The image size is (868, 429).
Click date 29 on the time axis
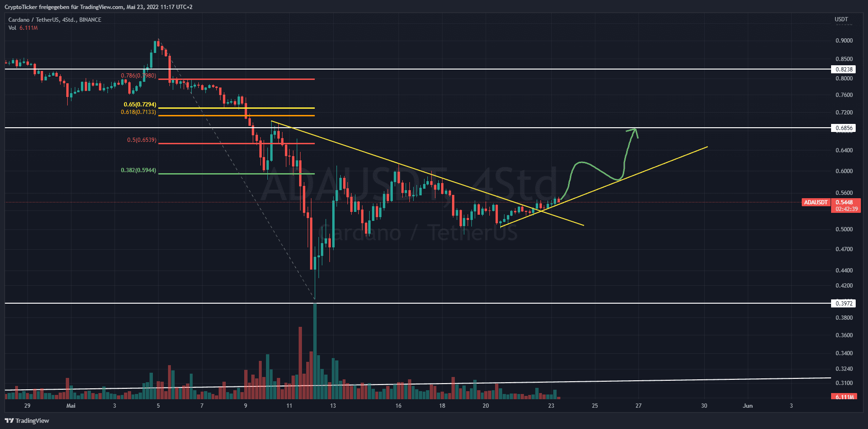pyautogui.click(x=27, y=406)
